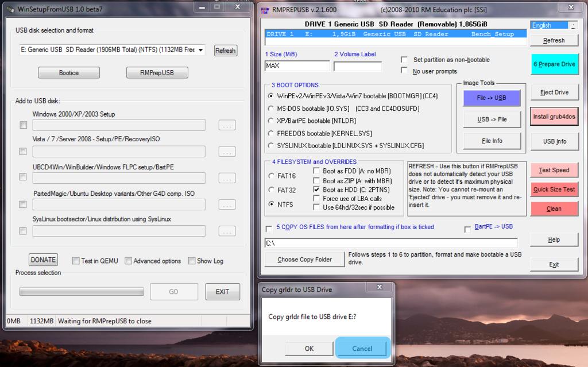Click EXIT in WinSetupFromUSB

(222, 292)
